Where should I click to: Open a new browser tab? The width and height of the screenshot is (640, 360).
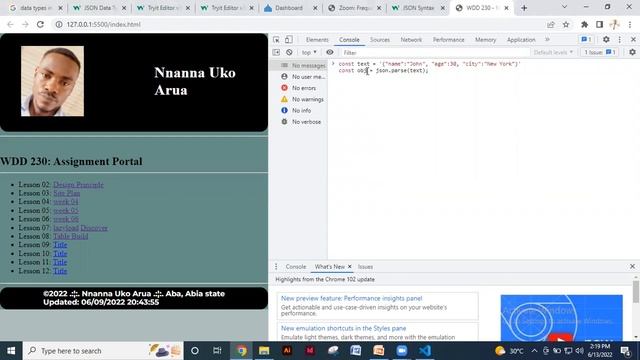524,8
